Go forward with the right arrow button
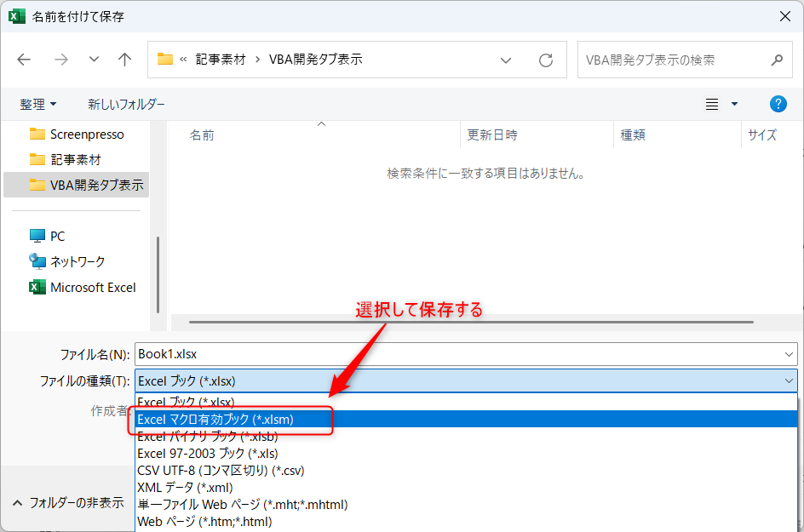 tap(61, 60)
